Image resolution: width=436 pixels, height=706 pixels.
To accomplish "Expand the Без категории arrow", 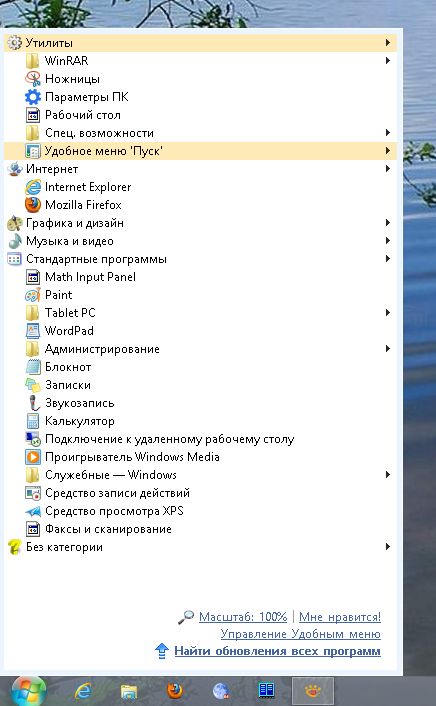I will [388, 547].
